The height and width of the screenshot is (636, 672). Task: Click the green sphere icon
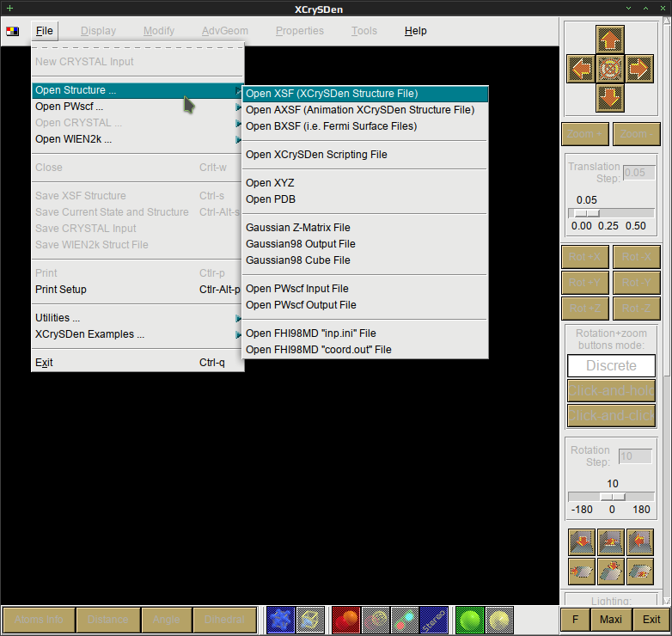click(x=470, y=620)
